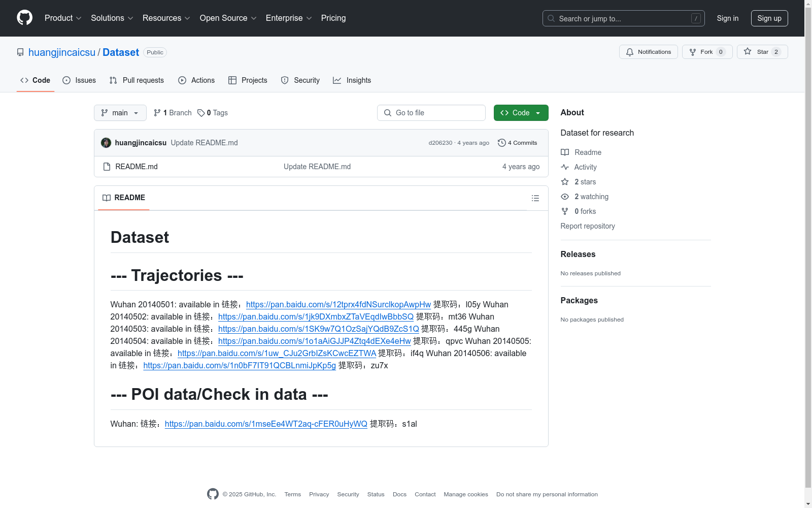Open Baidu link ending in KCwcEZTWA
The image size is (812, 508).
click(277, 353)
